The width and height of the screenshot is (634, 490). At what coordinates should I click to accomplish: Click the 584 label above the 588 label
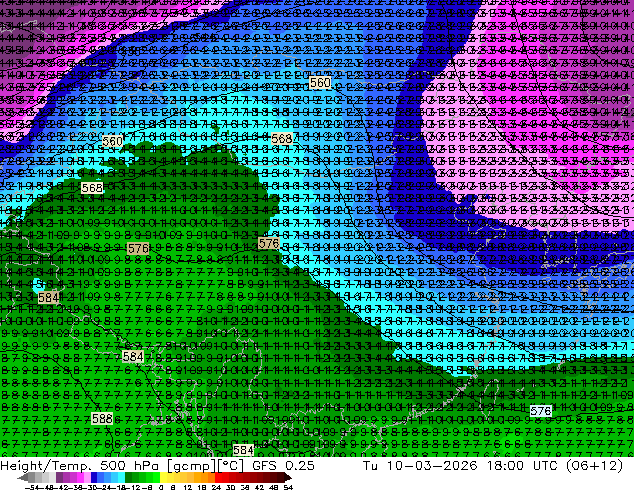(x=133, y=357)
